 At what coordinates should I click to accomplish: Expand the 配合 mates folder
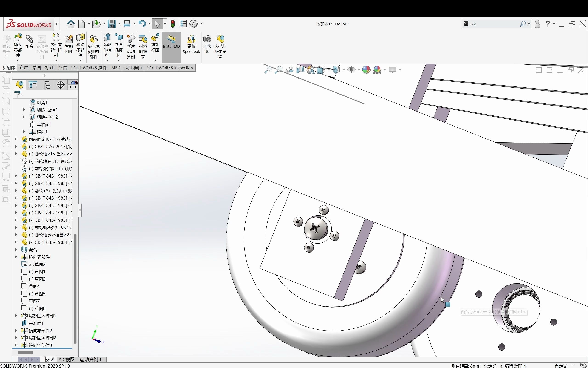(x=16, y=250)
